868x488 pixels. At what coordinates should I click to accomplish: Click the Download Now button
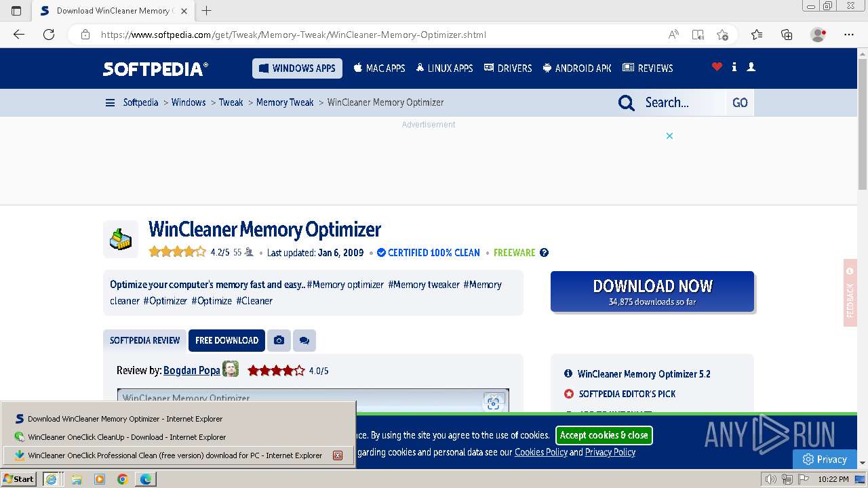tap(652, 292)
